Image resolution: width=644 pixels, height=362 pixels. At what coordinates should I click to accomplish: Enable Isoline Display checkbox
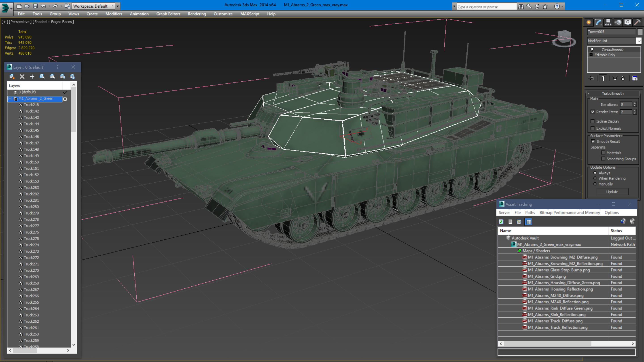[x=593, y=121]
